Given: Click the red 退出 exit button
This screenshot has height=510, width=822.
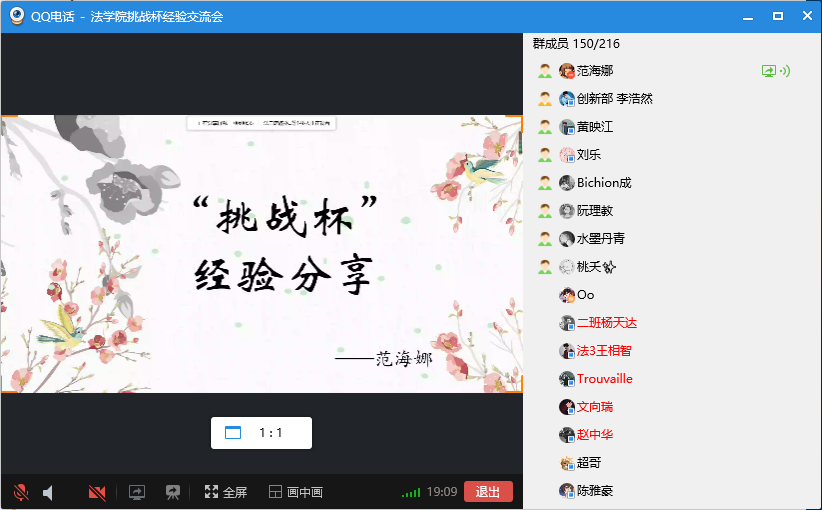Looking at the screenshot, I should 488,492.
